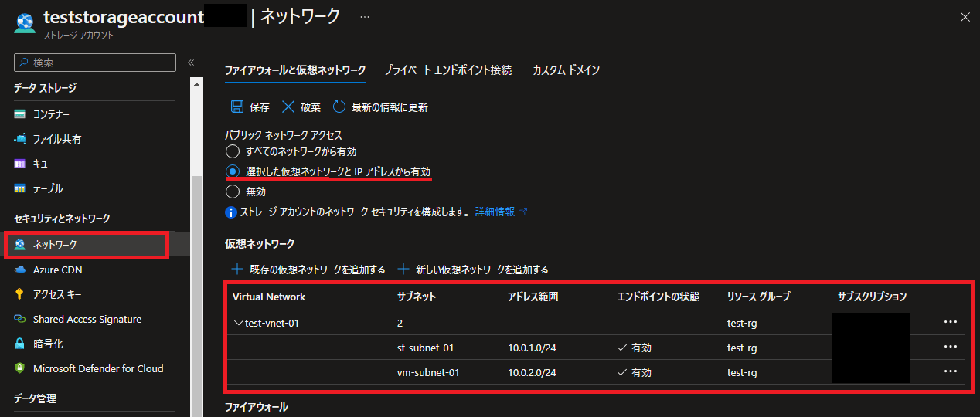Click the blue info icon near ストレージ アカウント text
Image resolution: width=980 pixels, height=417 pixels.
pos(230,212)
